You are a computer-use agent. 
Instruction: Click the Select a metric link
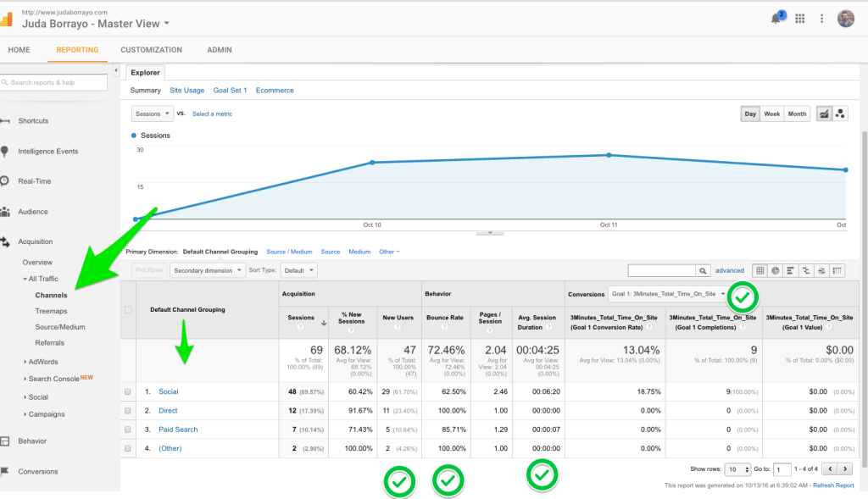[x=212, y=114]
